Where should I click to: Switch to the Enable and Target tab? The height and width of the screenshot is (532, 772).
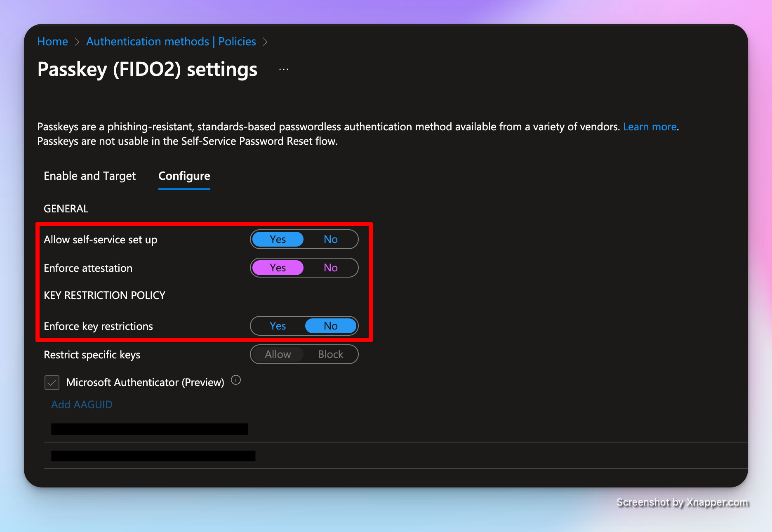click(x=89, y=176)
